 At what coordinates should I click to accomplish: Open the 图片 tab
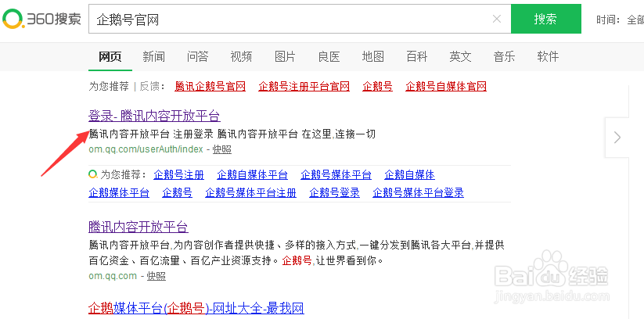[285, 56]
